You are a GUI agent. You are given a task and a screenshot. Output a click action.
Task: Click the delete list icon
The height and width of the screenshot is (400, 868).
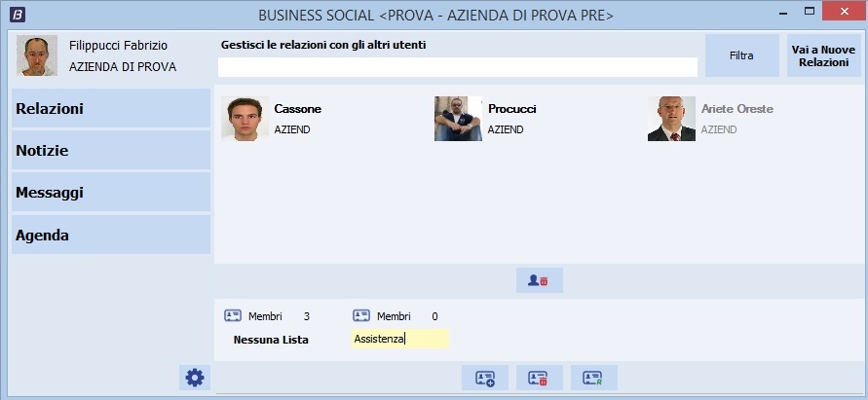click(x=539, y=378)
